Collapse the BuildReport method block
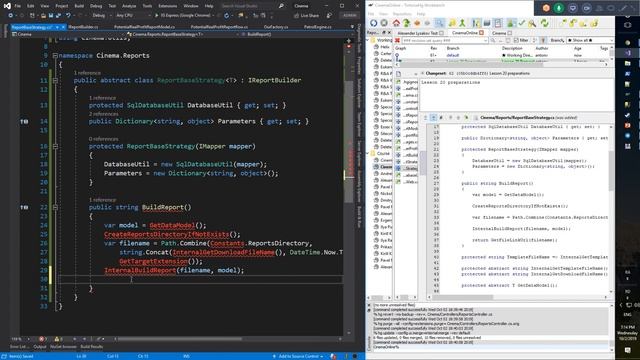 pos(55,207)
